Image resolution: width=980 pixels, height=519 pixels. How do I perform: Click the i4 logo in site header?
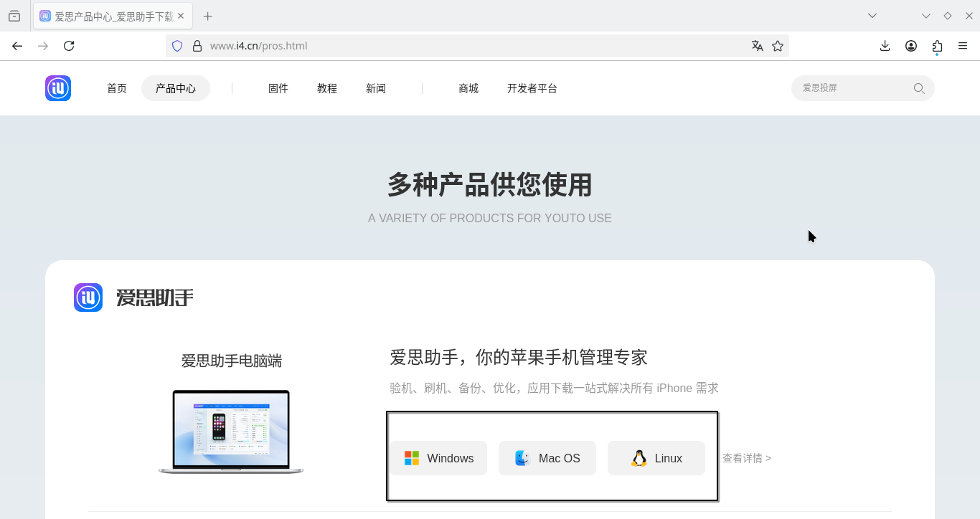[58, 88]
